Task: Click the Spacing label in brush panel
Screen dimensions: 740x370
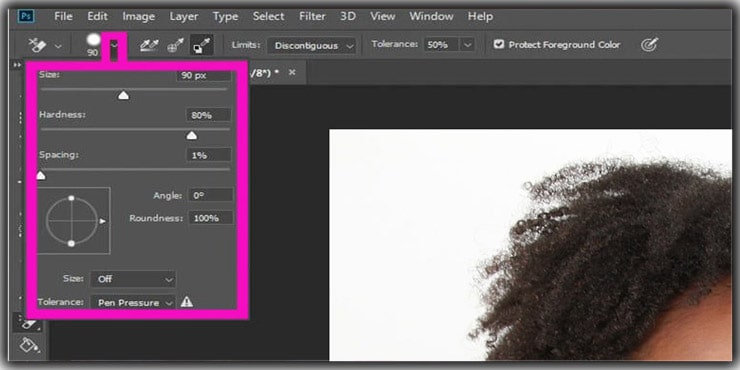Action: click(59, 155)
